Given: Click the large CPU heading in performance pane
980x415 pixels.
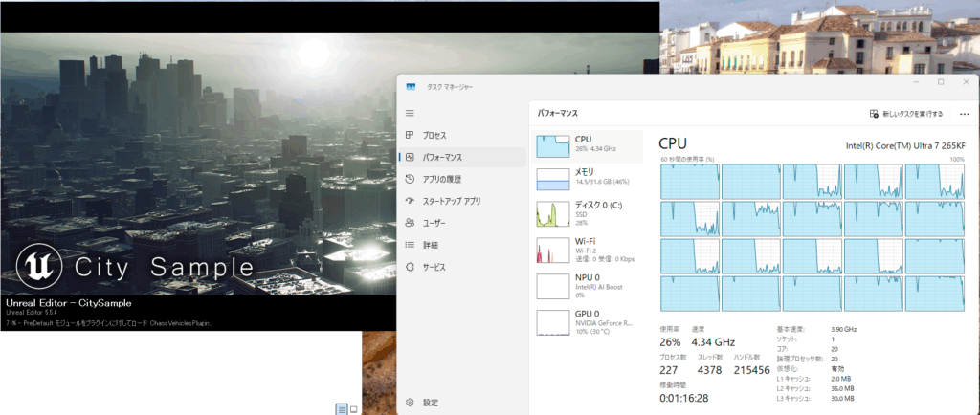Looking at the screenshot, I should click(x=673, y=143).
